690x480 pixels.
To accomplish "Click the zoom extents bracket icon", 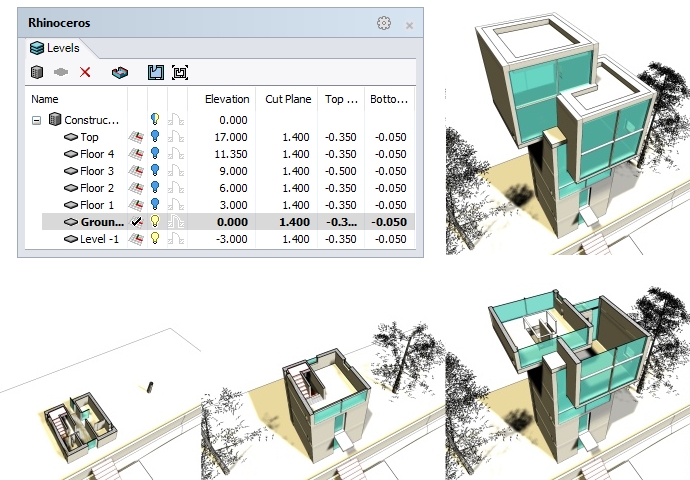I will tap(180, 72).
